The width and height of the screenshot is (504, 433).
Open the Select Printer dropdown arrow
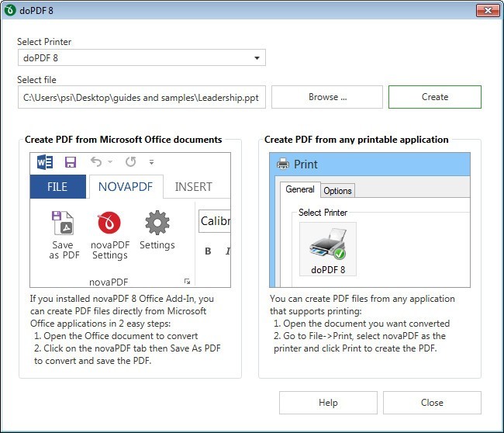tap(257, 58)
